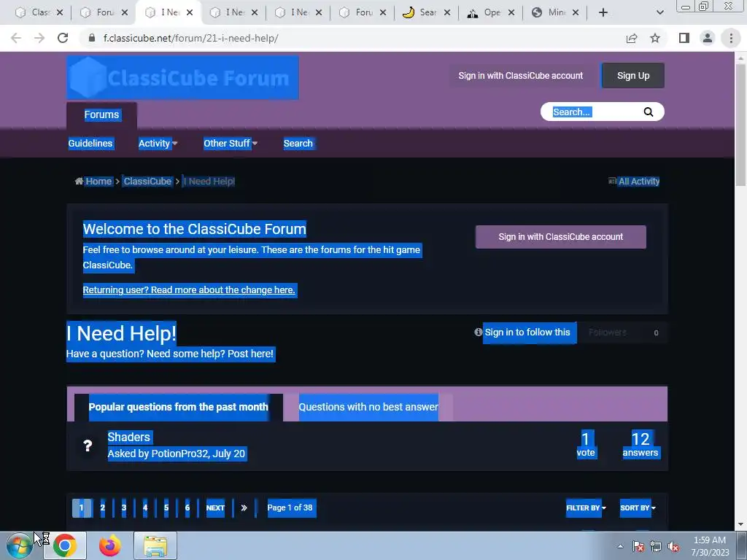The width and height of the screenshot is (747, 560).
Task: Click the ClassiCube breadcrumb link
Action: [x=147, y=181]
